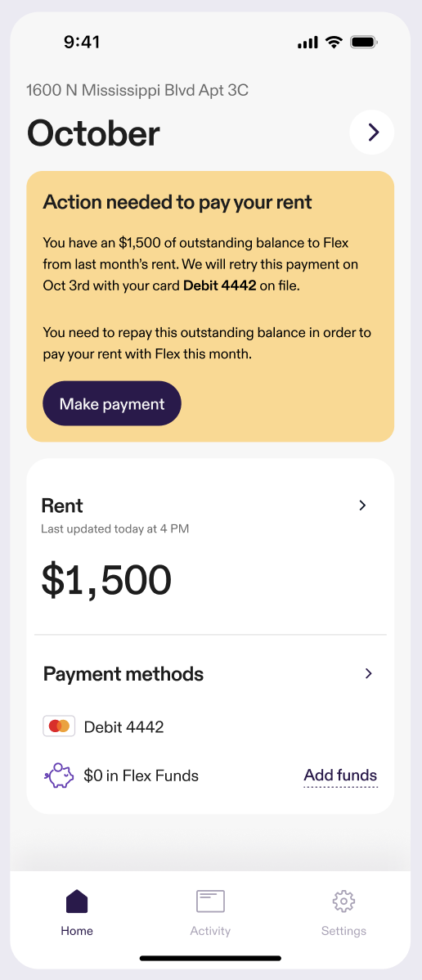422x980 pixels.
Task: Tap the October month heading
Action: click(93, 133)
